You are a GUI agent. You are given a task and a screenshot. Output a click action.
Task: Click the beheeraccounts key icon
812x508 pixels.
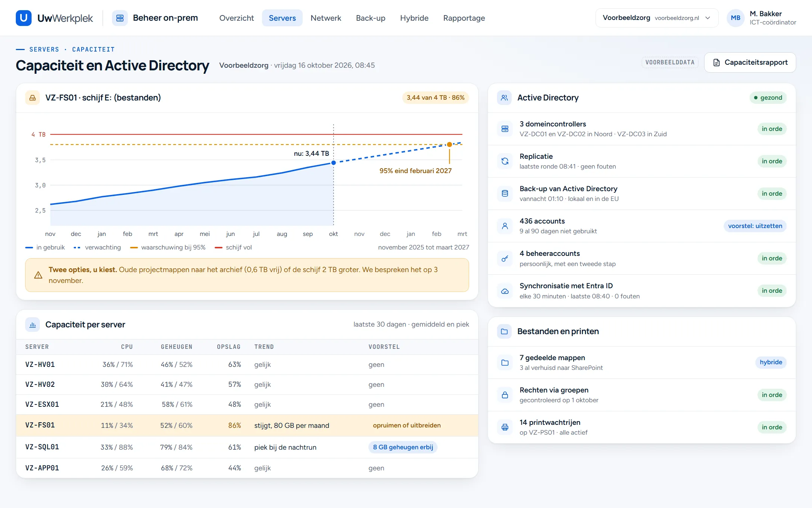point(505,259)
